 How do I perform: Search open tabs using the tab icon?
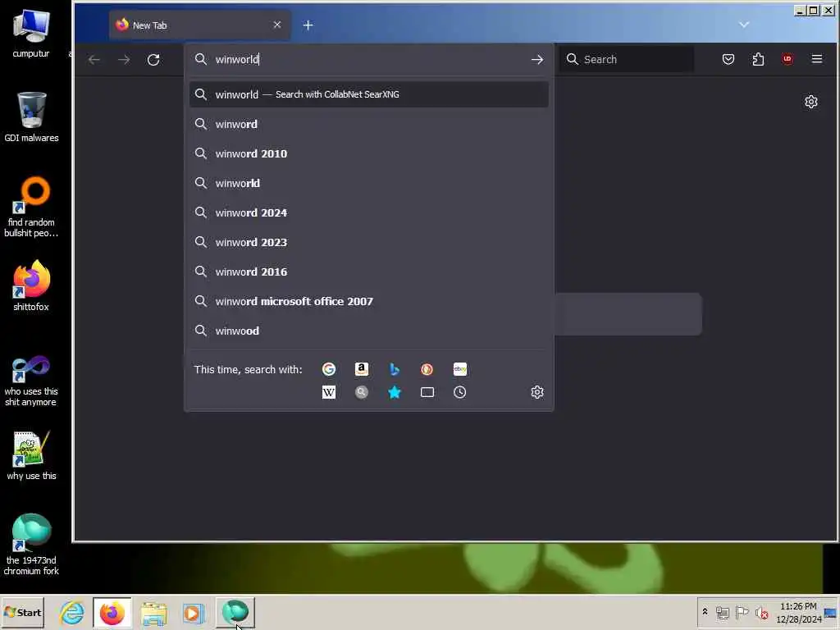427,393
